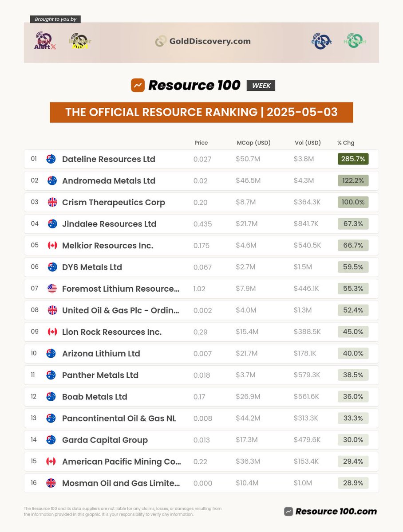The width and height of the screenshot is (403, 532).
Task: Select the Arizona Lithium Ltd company name
Action: click(101, 354)
